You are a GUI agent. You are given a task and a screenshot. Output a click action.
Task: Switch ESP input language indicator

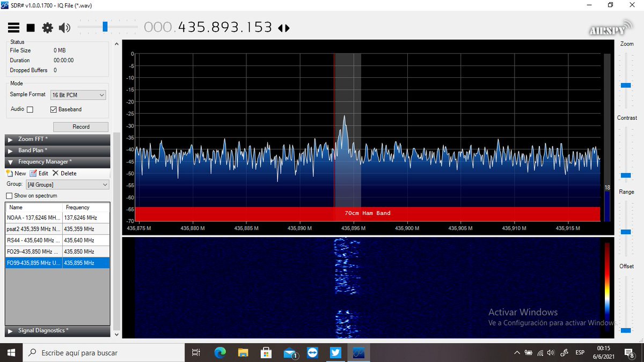click(x=580, y=353)
